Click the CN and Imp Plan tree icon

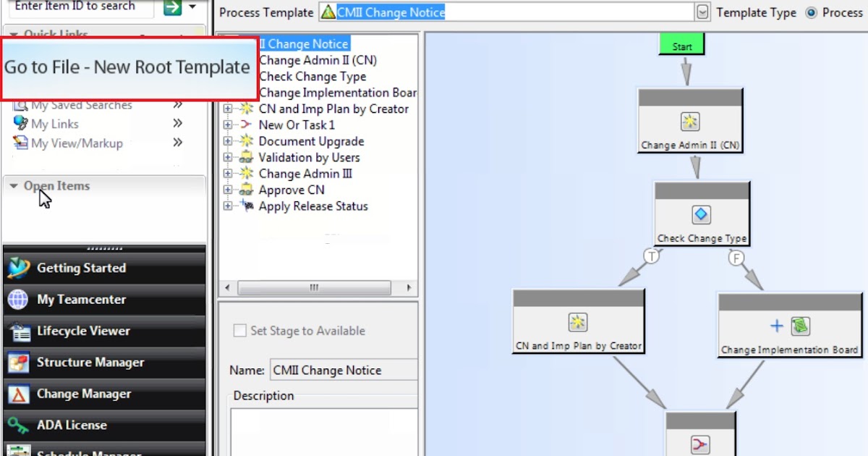246,109
